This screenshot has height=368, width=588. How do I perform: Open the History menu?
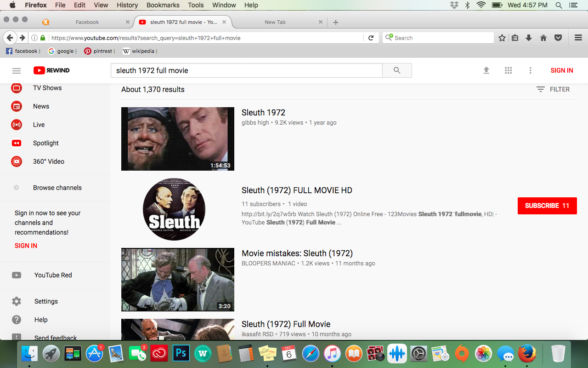click(x=127, y=5)
